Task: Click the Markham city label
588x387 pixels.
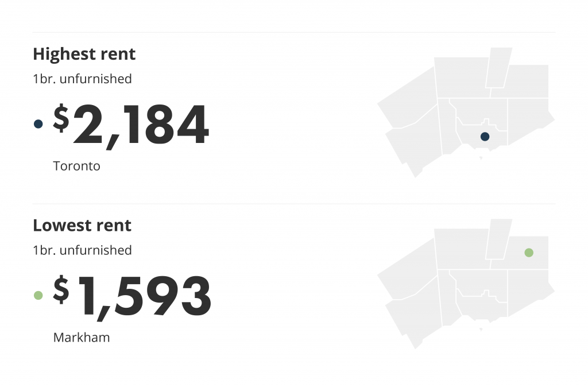Action: 82,337
